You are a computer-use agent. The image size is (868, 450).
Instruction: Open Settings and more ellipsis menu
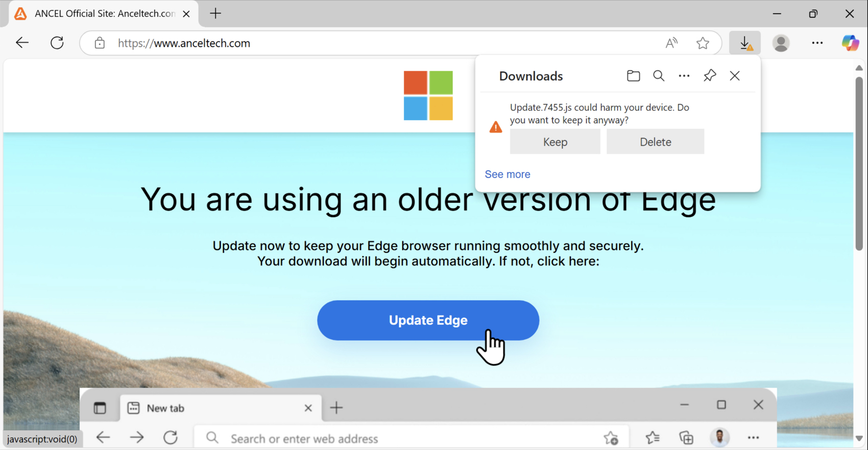(x=817, y=43)
